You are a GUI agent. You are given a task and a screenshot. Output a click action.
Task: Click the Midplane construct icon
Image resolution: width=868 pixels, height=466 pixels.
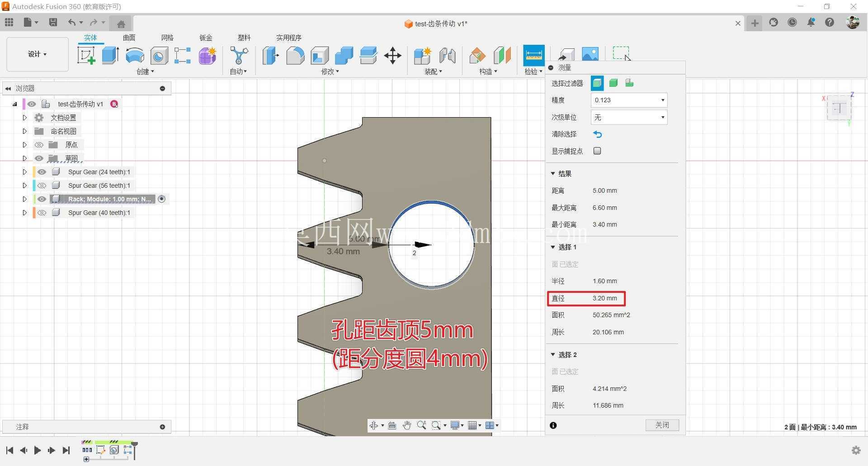(x=502, y=56)
